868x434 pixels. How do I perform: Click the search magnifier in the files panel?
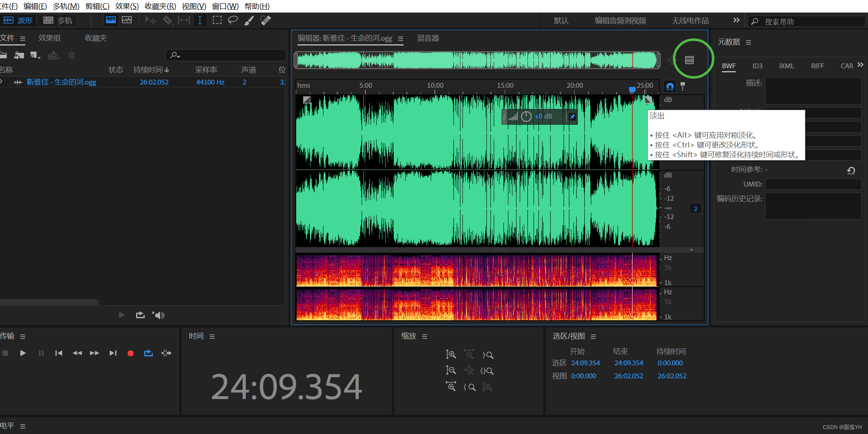(x=174, y=55)
